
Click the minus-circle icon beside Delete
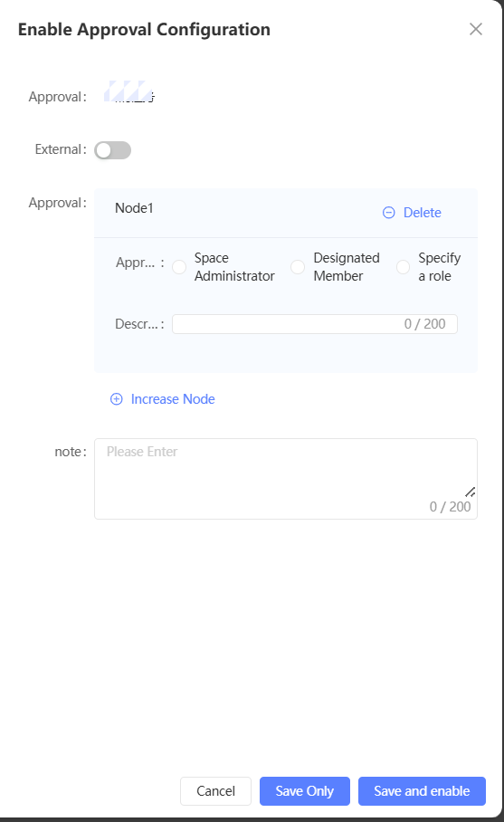point(389,213)
